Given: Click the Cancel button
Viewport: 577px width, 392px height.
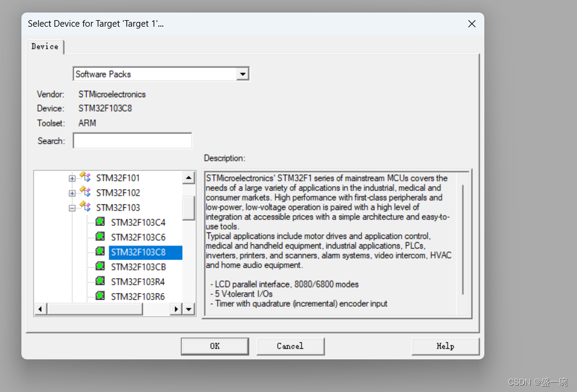Looking at the screenshot, I should (290, 346).
